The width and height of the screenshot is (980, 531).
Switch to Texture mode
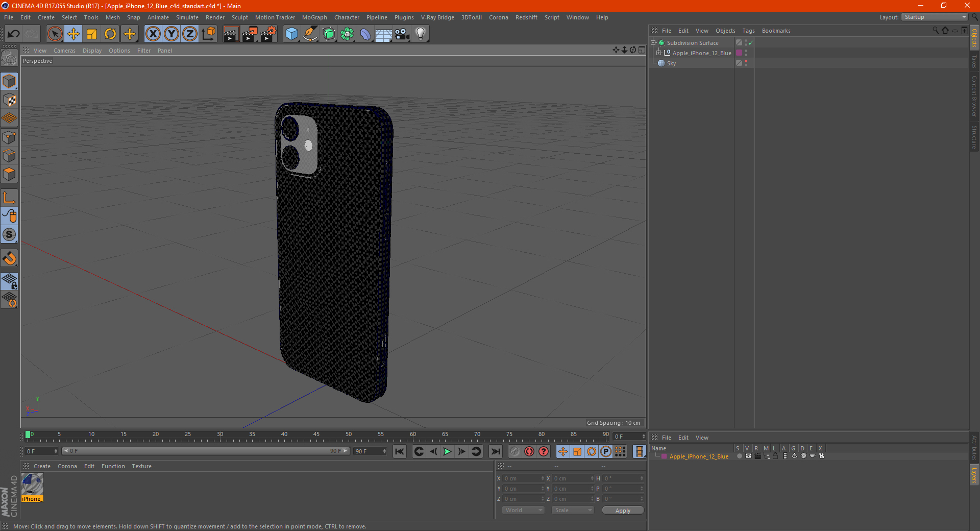pyautogui.click(x=9, y=100)
